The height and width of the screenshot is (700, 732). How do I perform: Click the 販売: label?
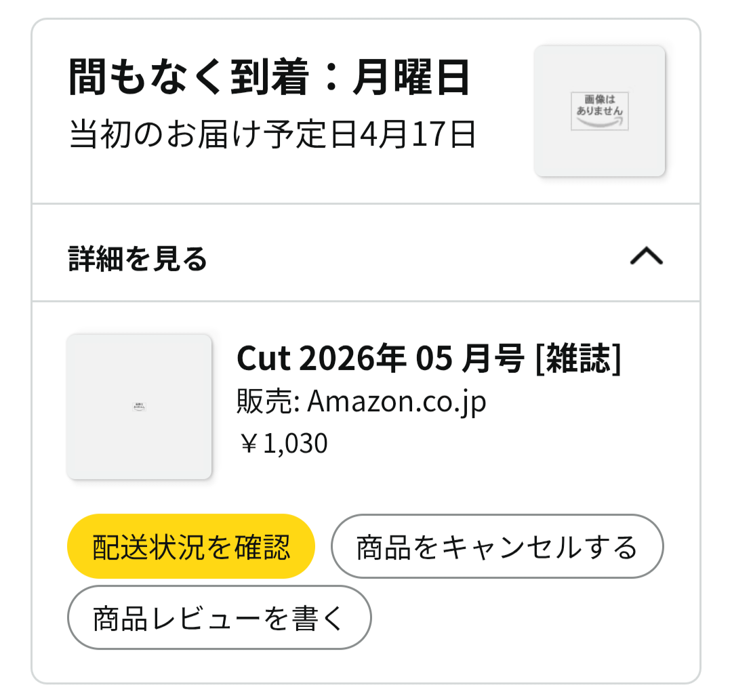point(268,403)
